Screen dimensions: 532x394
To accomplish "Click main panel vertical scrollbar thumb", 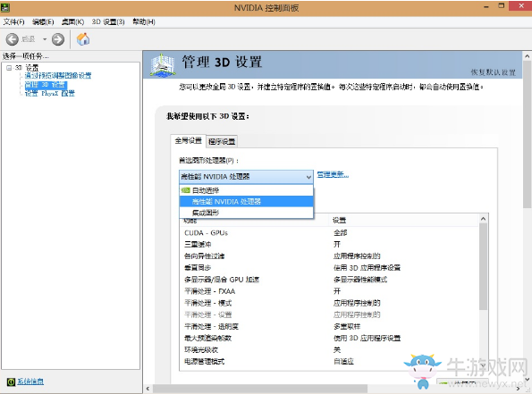I will 527,134.
